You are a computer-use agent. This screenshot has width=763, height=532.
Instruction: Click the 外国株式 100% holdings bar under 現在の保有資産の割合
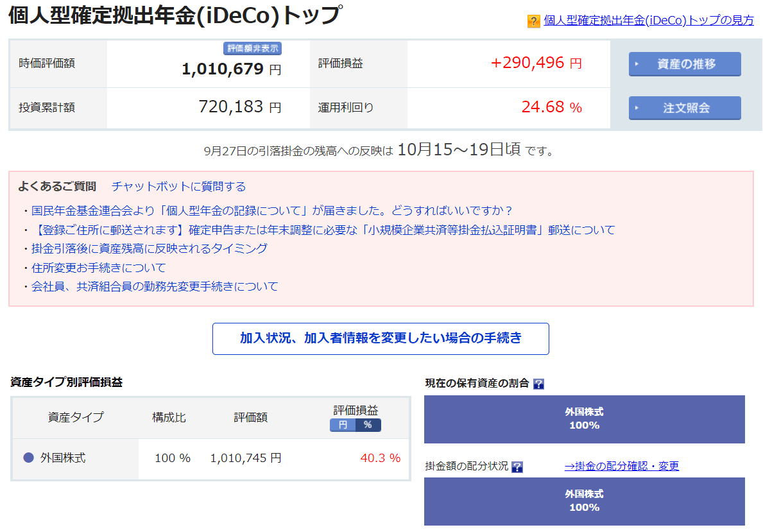(x=584, y=419)
